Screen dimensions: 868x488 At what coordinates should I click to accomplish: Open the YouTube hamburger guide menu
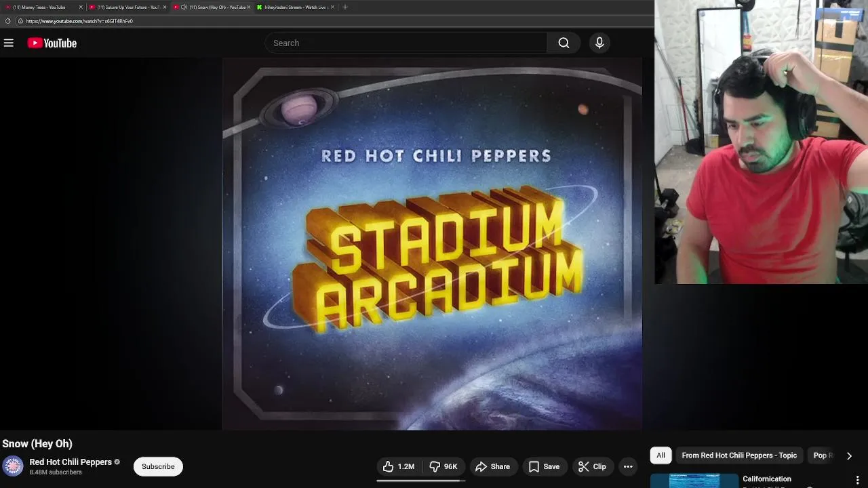pos(9,43)
